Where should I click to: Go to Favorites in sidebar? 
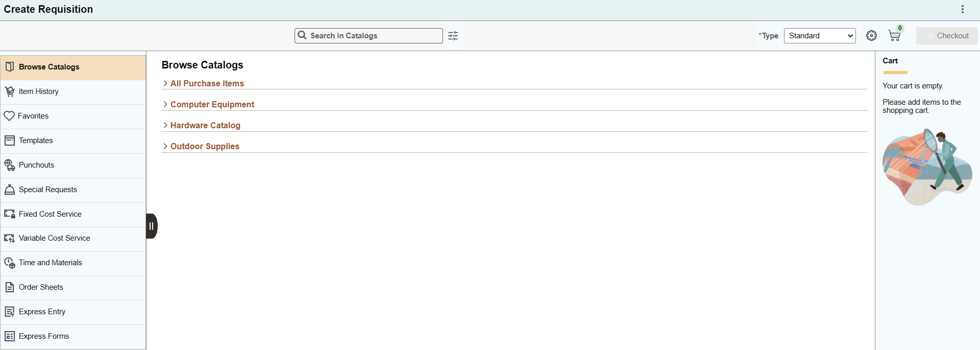click(73, 116)
